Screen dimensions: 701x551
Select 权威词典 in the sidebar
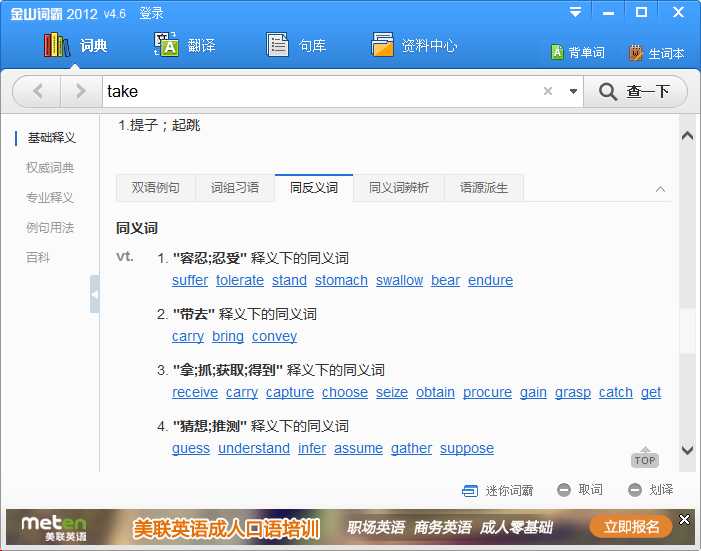click(x=50, y=168)
